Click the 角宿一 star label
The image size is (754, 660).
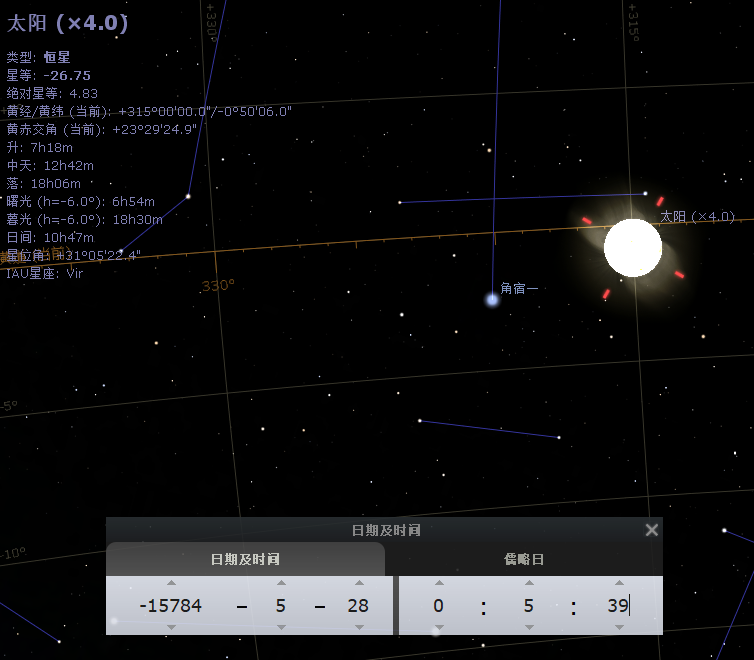(519, 288)
